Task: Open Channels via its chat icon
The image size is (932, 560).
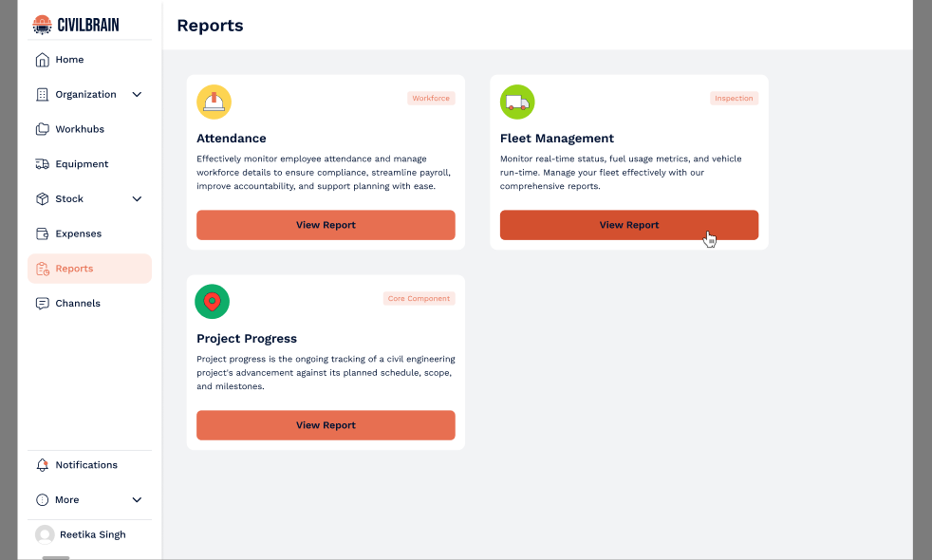Action: click(42, 303)
